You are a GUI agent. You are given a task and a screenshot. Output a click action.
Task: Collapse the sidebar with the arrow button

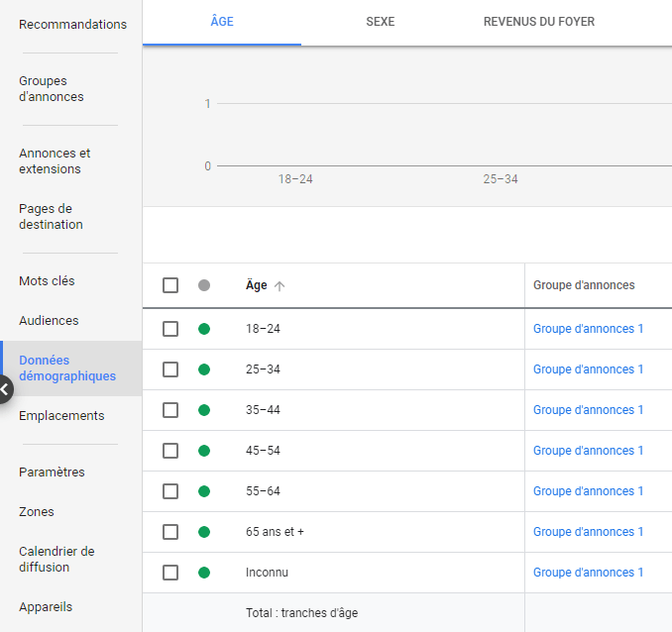coord(5,389)
